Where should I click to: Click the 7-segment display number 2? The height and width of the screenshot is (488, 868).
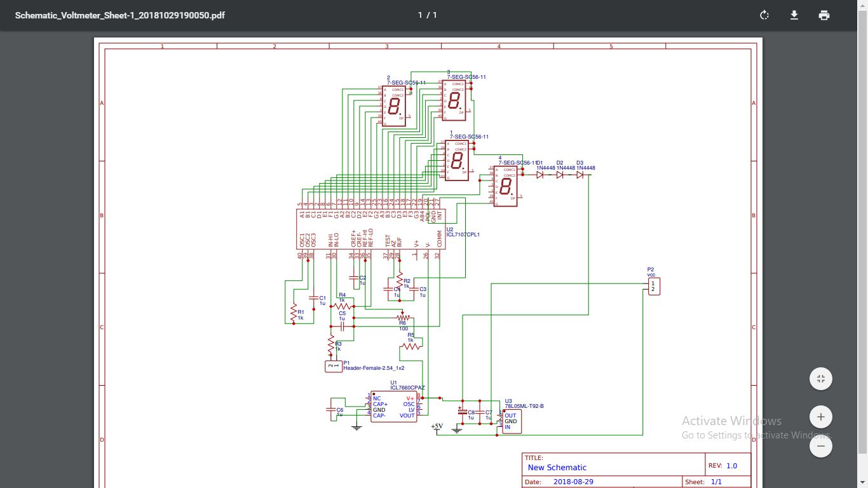point(395,106)
